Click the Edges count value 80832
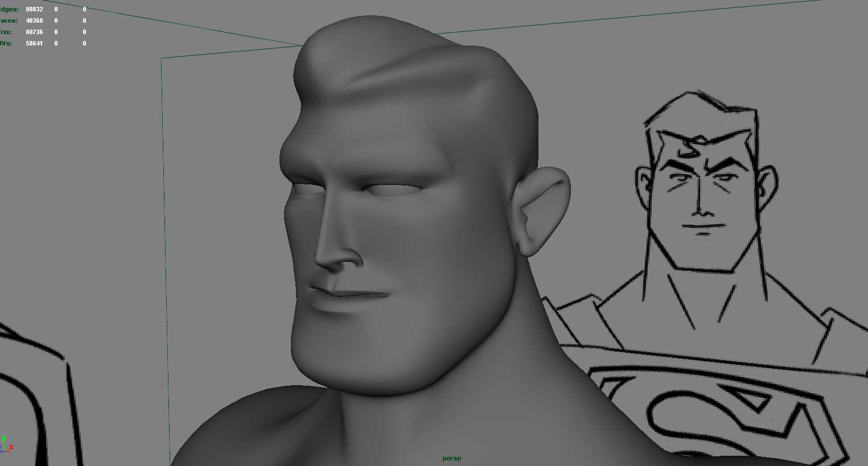Screen dimensions: 868x466 click(x=34, y=9)
